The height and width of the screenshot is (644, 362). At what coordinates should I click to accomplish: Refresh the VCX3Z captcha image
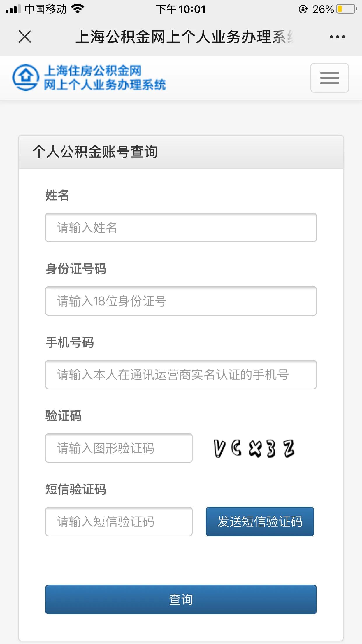pos(254,448)
